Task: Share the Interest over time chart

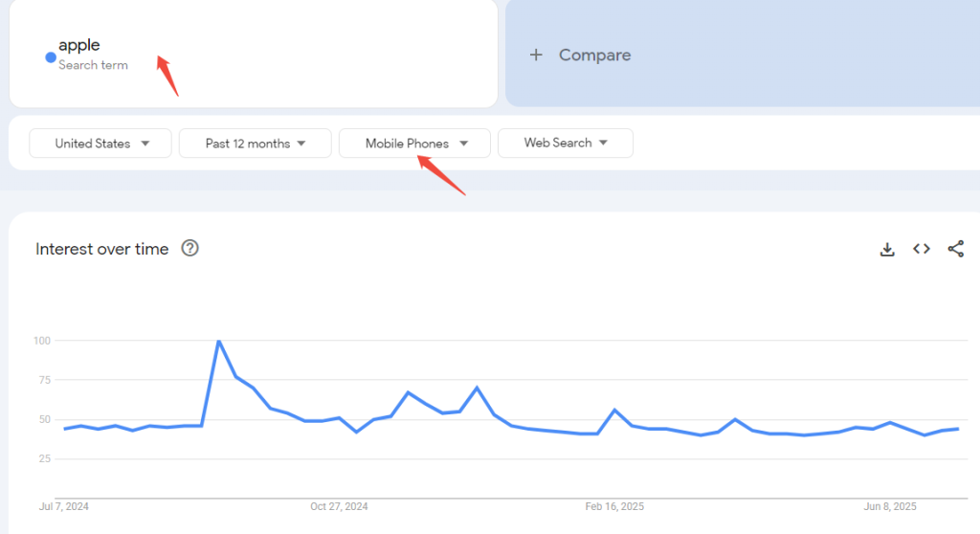Action: tap(956, 249)
